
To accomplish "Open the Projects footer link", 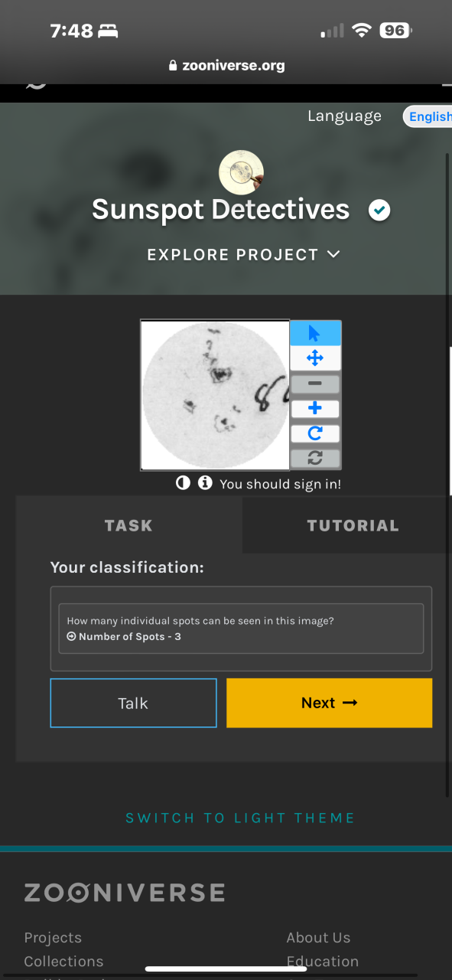I will pyautogui.click(x=53, y=937).
